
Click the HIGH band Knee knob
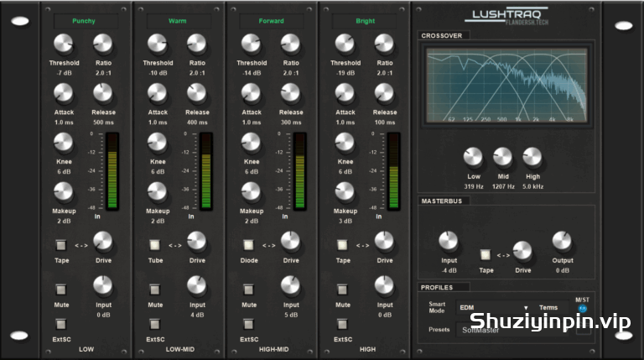(344, 142)
